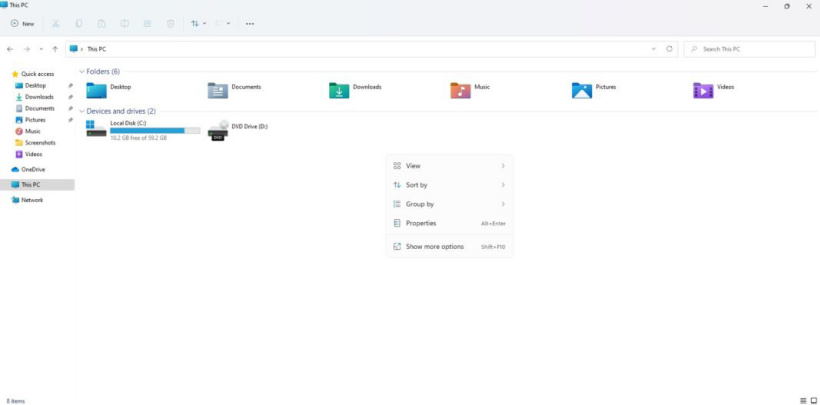
Task: Choose Show more options in context menu
Action: coord(449,246)
